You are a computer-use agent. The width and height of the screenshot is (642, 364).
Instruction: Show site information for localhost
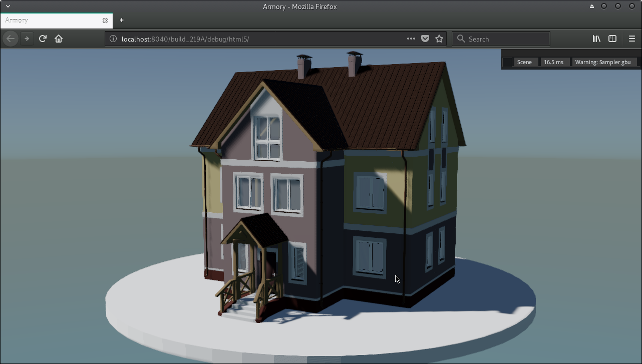click(113, 39)
